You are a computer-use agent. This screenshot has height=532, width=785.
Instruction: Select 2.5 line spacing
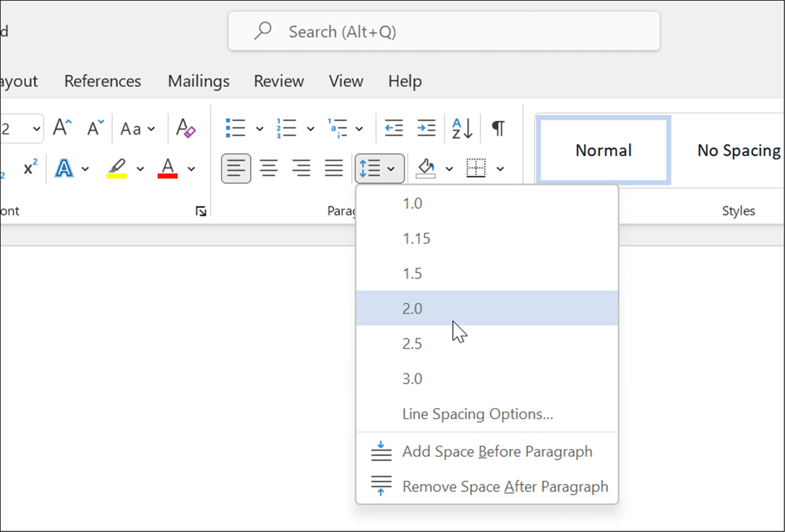pyautogui.click(x=487, y=343)
